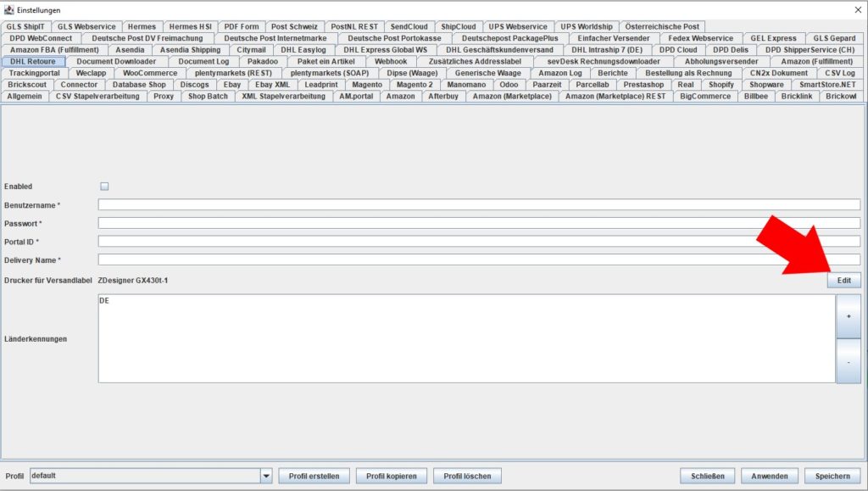Viewport: 868px width, 491px height.
Task: Open the Fedex Webservice tab
Action: tap(700, 38)
